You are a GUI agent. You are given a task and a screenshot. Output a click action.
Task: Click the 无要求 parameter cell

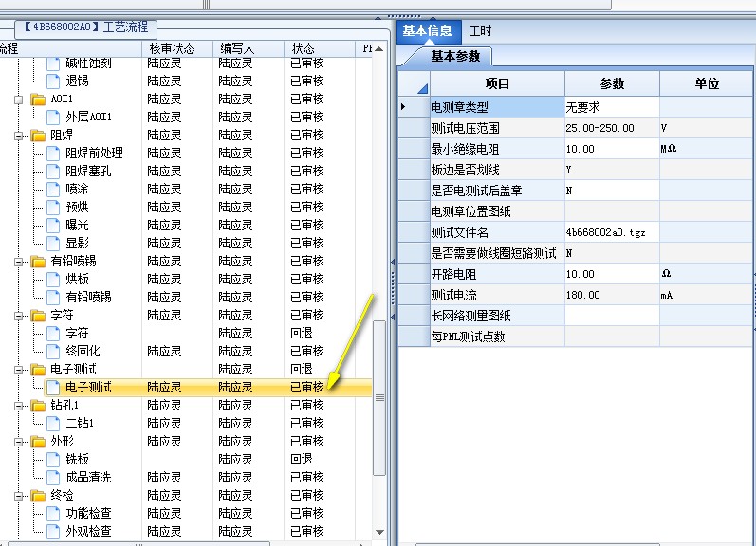tap(612, 107)
